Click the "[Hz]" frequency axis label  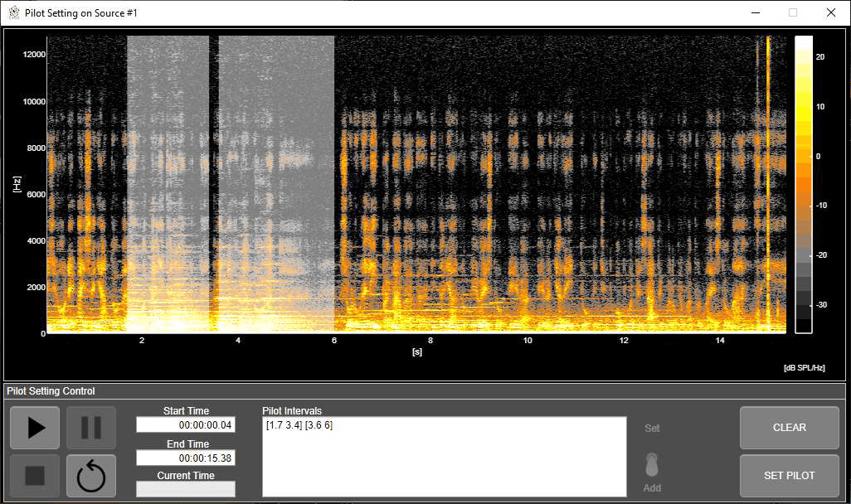17,185
